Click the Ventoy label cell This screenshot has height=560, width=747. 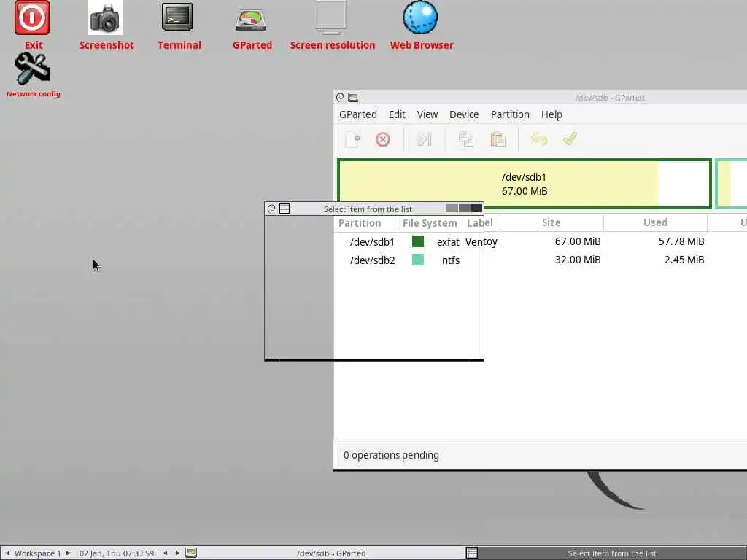coord(481,242)
